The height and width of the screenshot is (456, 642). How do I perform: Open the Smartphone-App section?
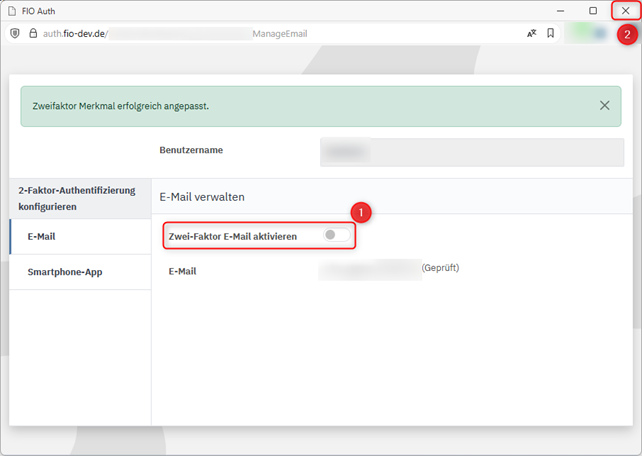pos(64,272)
